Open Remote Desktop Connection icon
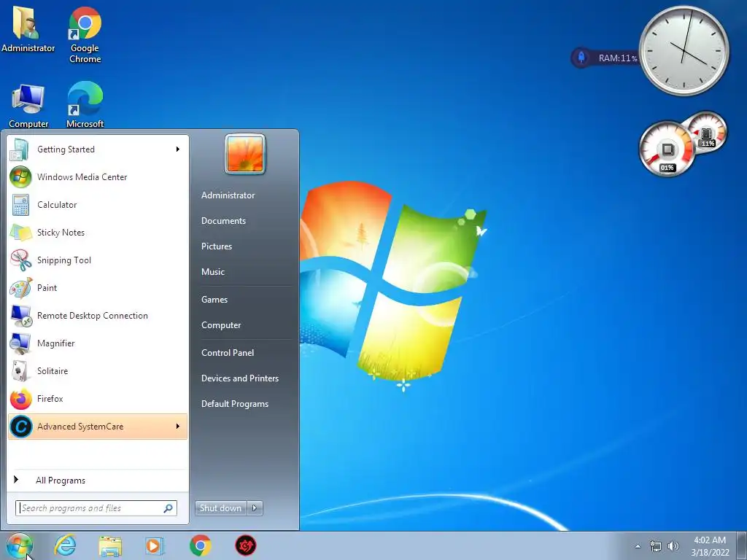The height and width of the screenshot is (560, 747). (x=21, y=316)
